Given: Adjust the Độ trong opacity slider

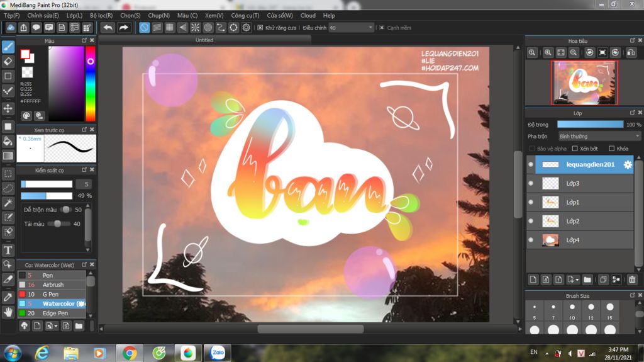Looking at the screenshot, I should 590,124.
